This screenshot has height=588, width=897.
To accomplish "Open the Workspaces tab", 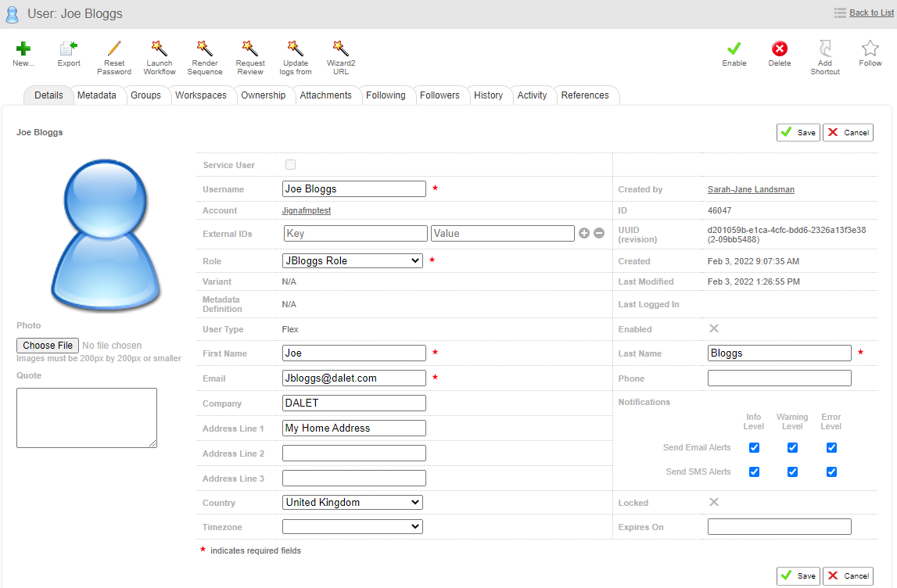I will pos(200,95).
